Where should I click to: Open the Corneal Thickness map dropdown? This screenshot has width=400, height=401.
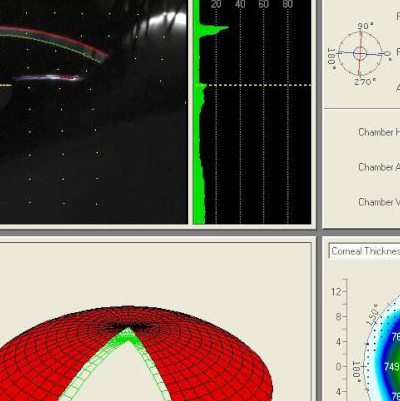coord(364,251)
